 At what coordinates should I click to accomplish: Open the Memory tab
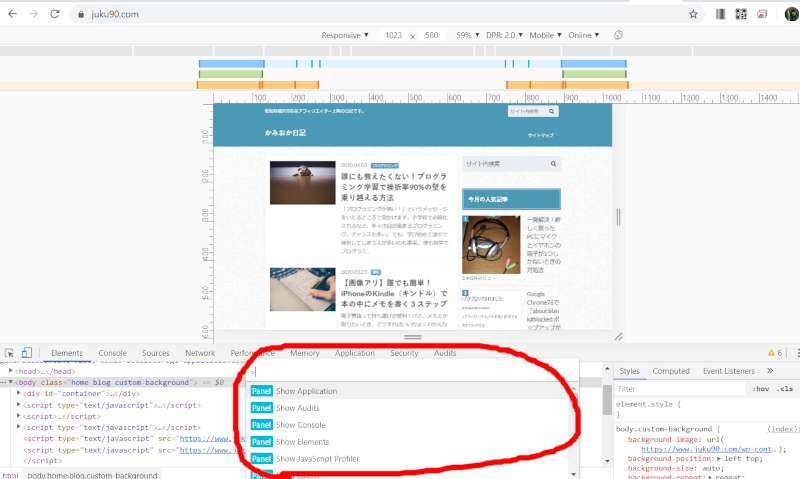[305, 353]
